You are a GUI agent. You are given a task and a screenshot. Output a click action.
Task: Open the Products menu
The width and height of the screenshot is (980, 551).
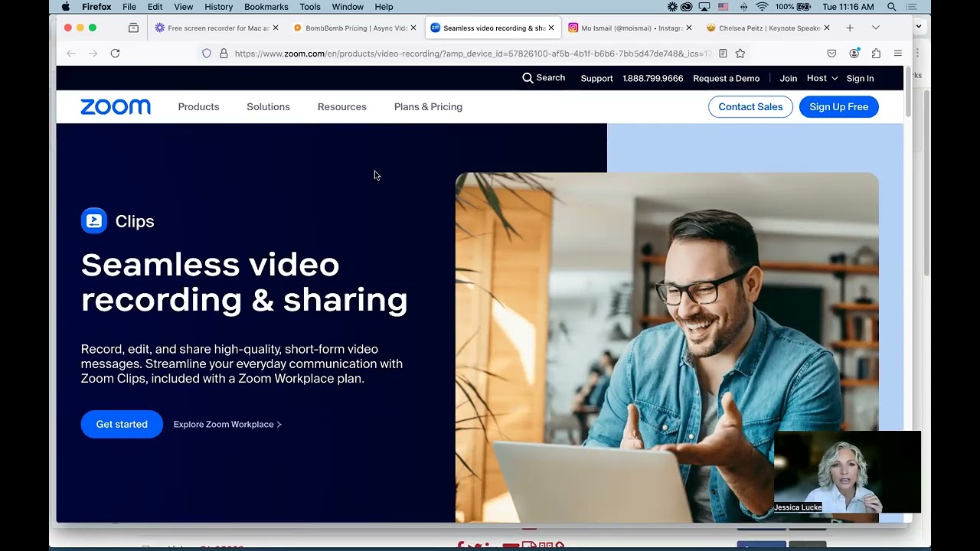tap(198, 107)
